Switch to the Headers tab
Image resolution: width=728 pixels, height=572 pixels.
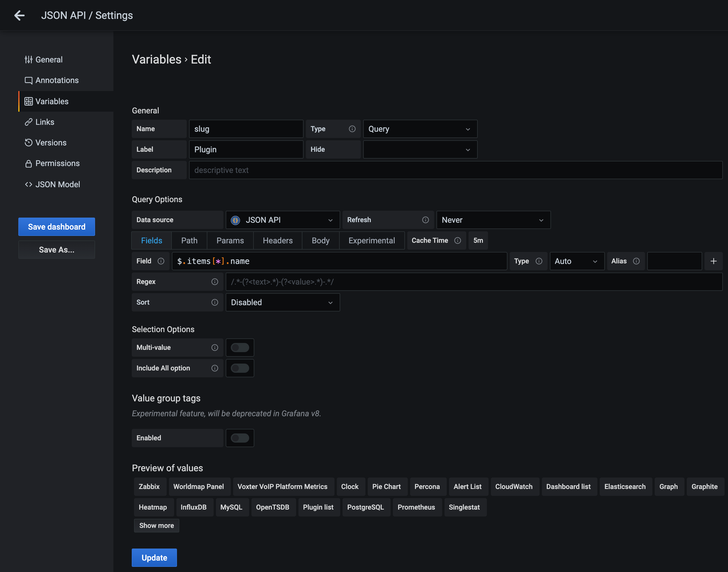pyautogui.click(x=278, y=240)
